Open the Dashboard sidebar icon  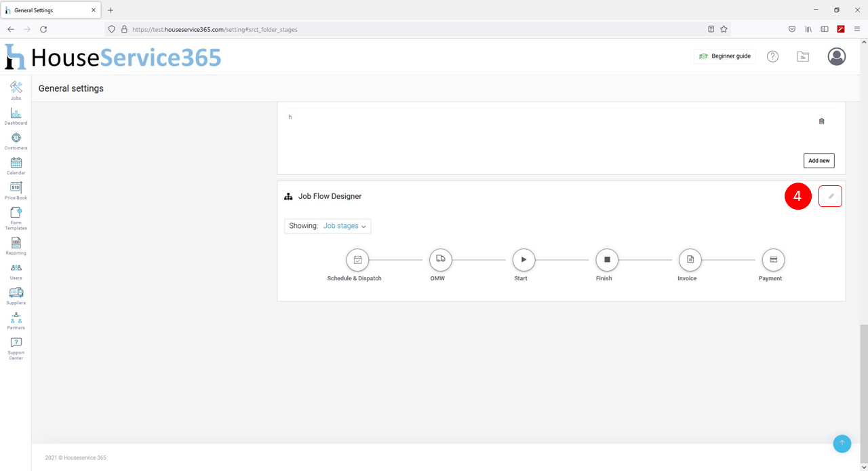[16, 115]
